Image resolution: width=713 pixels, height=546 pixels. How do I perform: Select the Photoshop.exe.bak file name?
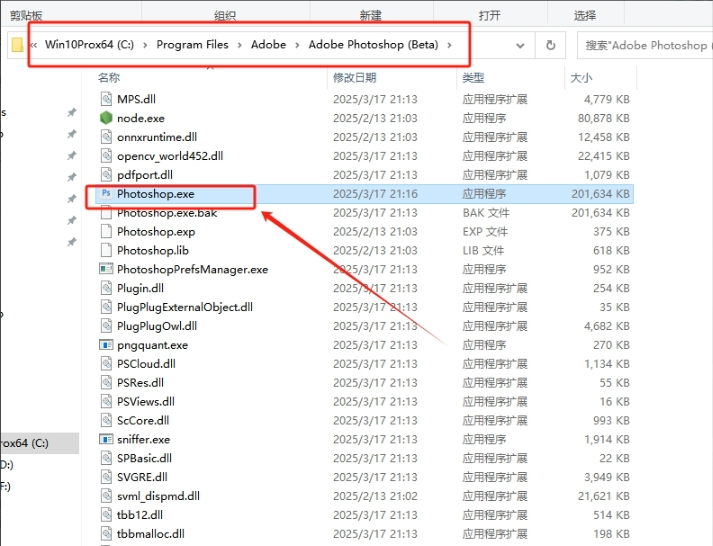(167, 213)
